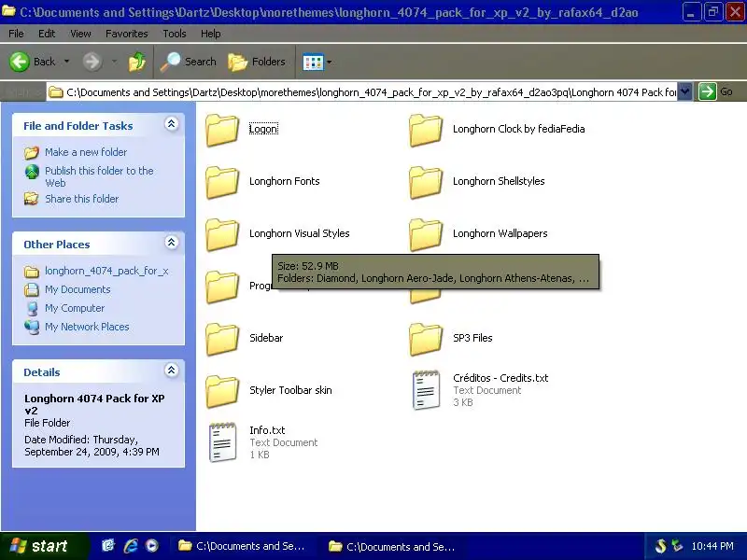
Task: Select folder icon partly covered by tooltip, left column
Action: pyautogui.click(x=222, y=287)
